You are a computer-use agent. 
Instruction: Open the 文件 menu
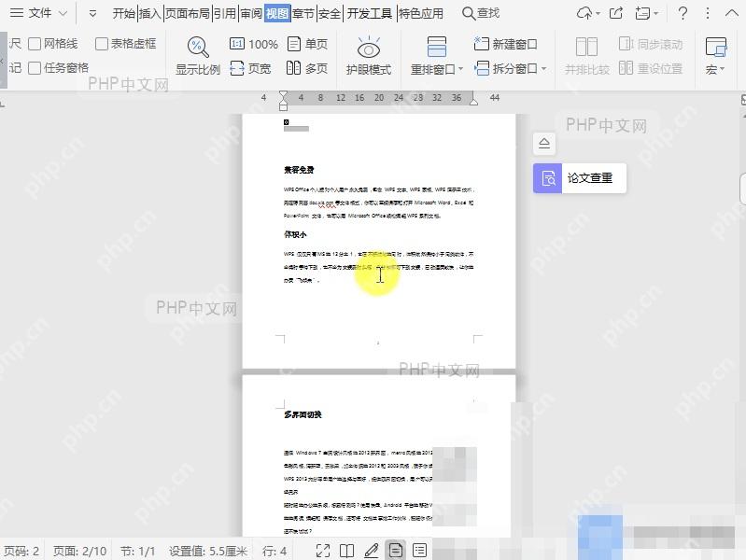31,13
